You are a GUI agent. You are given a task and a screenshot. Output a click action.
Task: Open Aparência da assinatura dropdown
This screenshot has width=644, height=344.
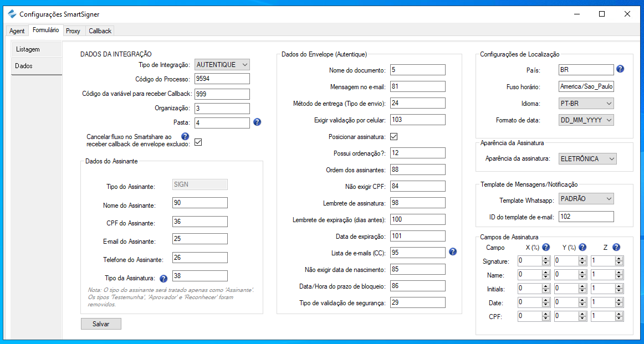point(587,158)
